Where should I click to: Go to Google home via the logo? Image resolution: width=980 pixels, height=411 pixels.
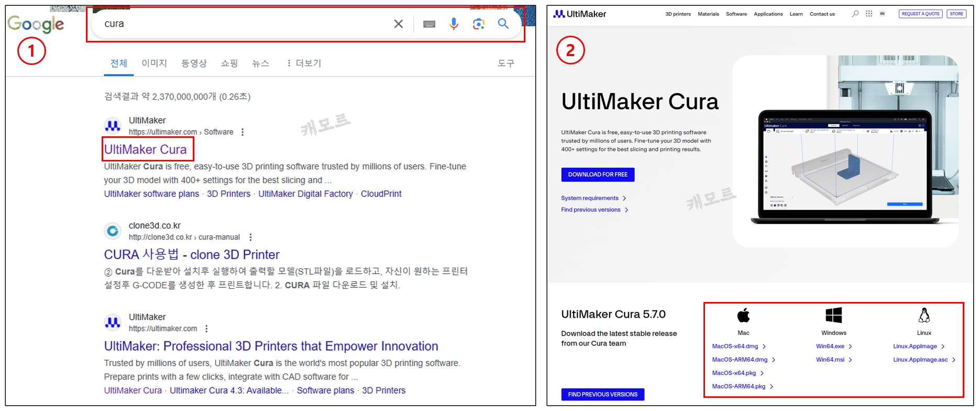(x=36, y=24)
